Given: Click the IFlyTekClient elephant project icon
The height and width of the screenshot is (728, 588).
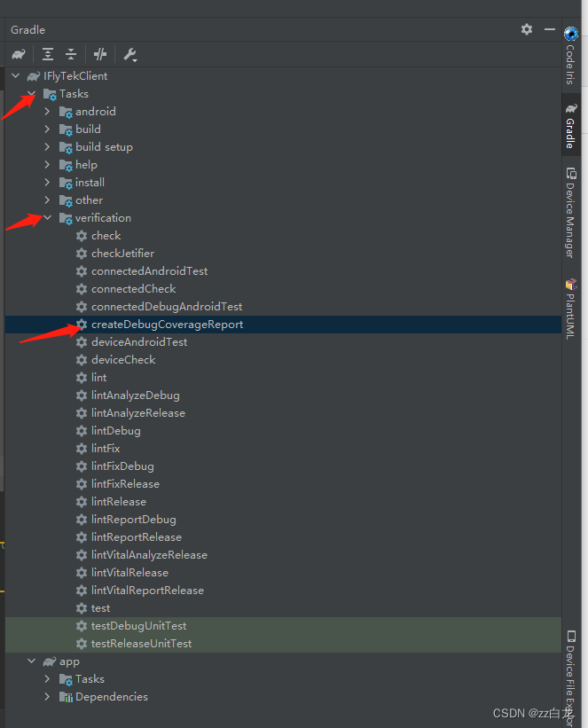Looking at the screenshot, I should click(x=34, y=76).
